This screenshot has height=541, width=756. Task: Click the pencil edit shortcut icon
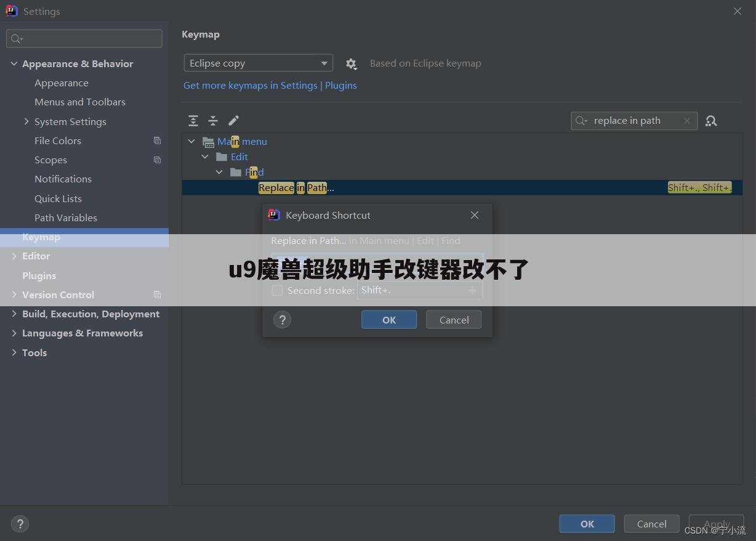coord(233,121)
